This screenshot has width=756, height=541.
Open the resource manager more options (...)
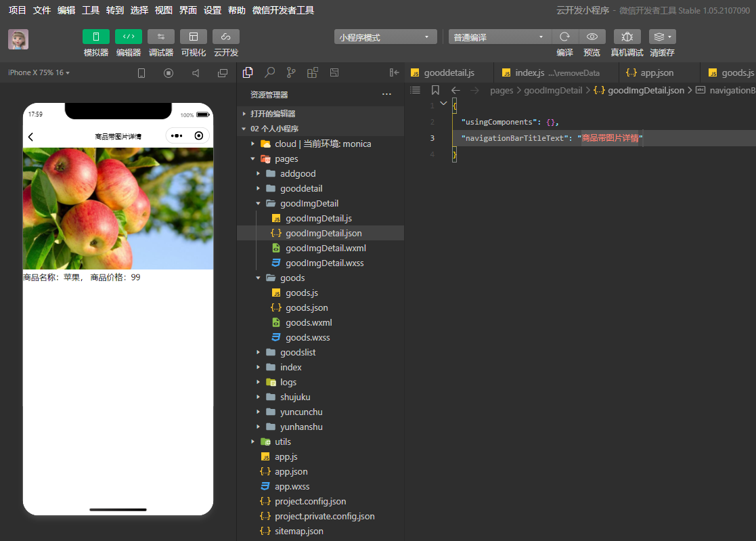click(x=386, y=95)
